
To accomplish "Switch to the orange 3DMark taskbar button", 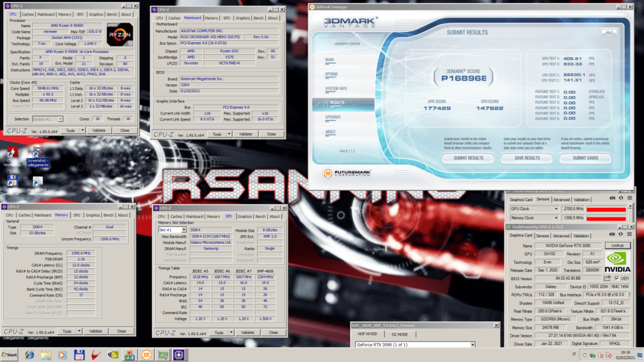I will 146,355.
